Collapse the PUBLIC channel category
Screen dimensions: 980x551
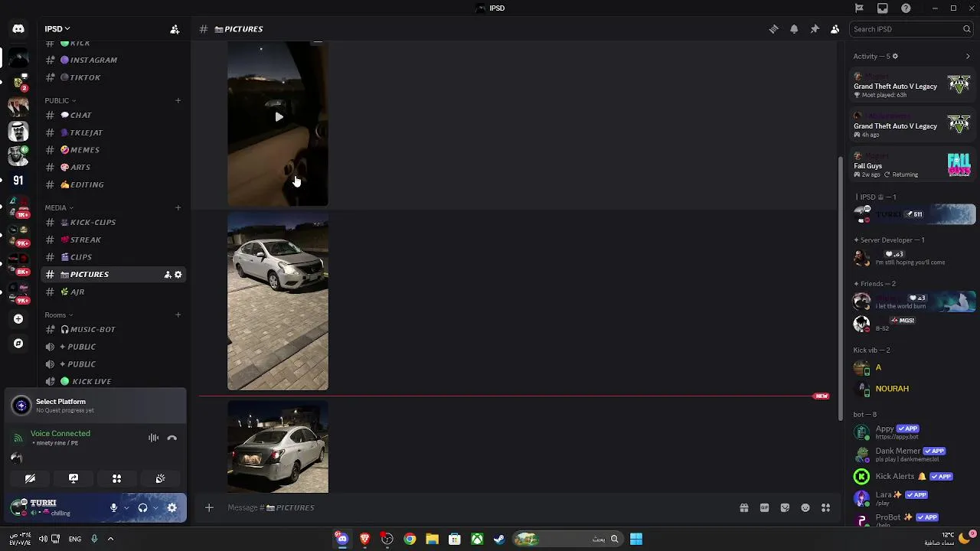coord(60,100)
